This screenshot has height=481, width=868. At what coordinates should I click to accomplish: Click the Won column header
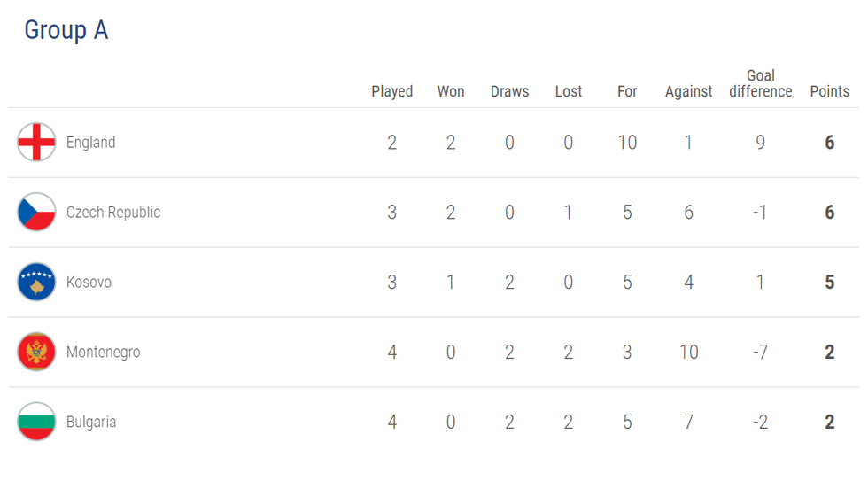(x=451, y=91)
